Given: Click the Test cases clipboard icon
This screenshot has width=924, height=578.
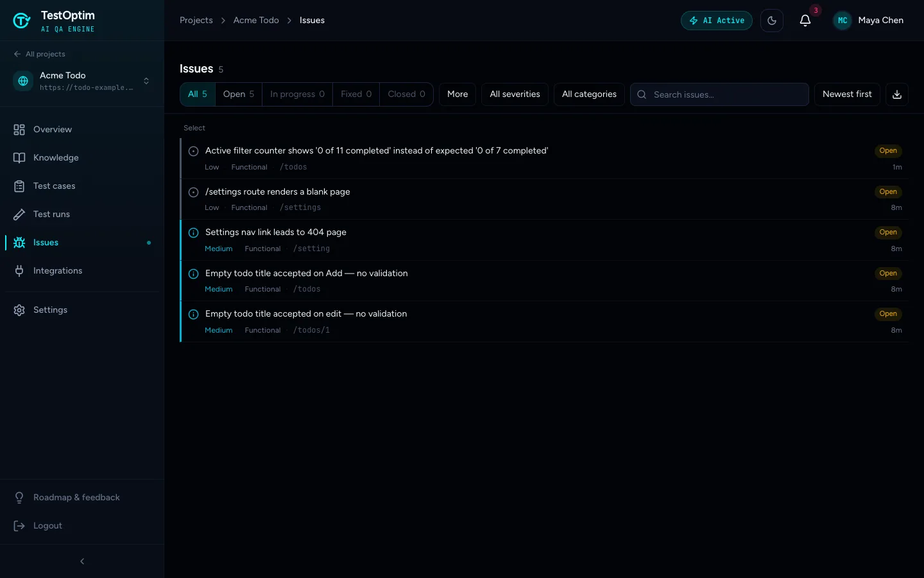Looking at the screenshot, I should tap(19, 186).
